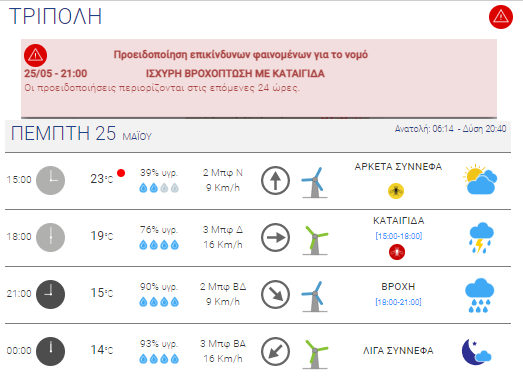Click the gray clock icon at 15:00
The height and width of the screenshot is (377, 523).
[x=50, y=180]
